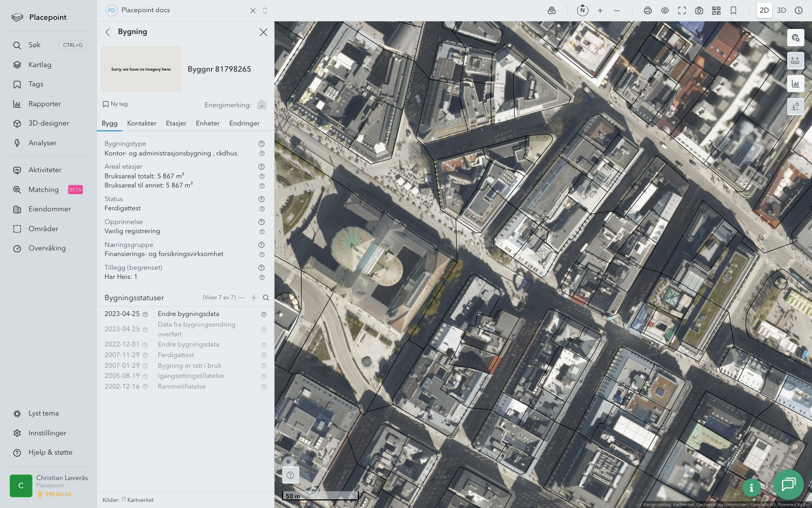Open the chart statistics map tool

[x=795, y=84]
